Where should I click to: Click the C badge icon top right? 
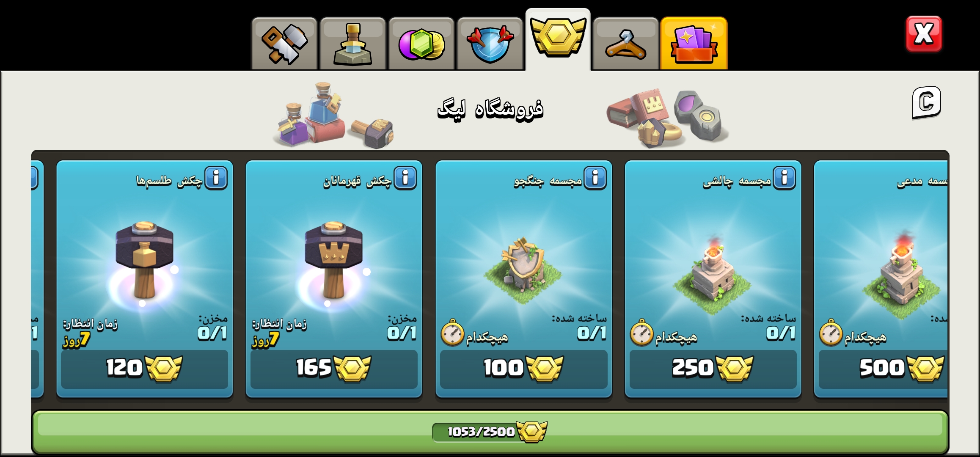click(x=926, y=102)
